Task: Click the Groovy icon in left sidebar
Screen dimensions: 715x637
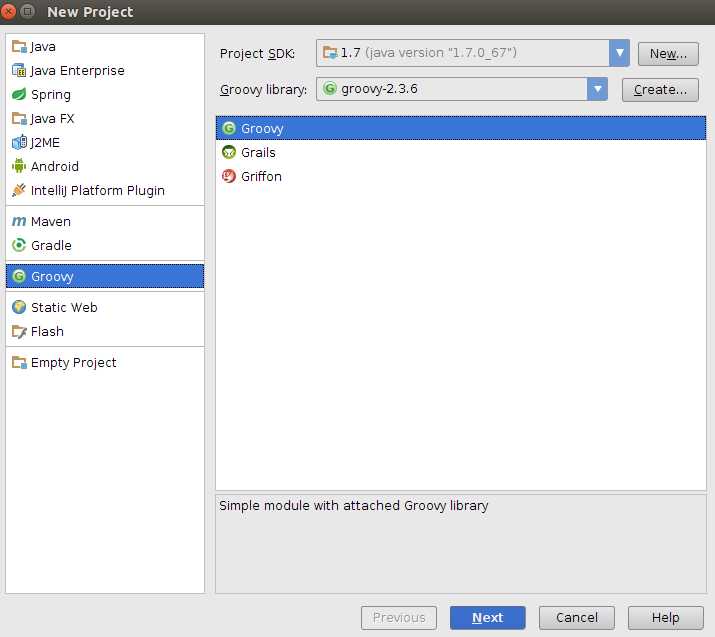Action: click(x=19, y=276)
